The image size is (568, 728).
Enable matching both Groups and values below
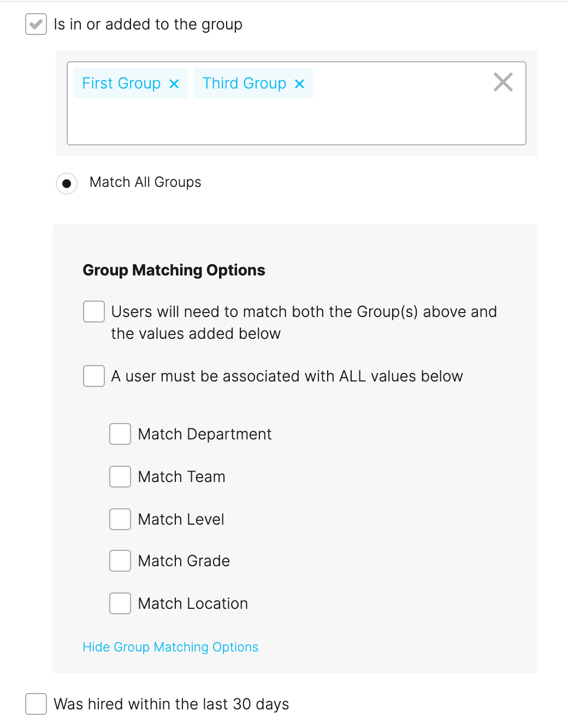pos(94,312)
